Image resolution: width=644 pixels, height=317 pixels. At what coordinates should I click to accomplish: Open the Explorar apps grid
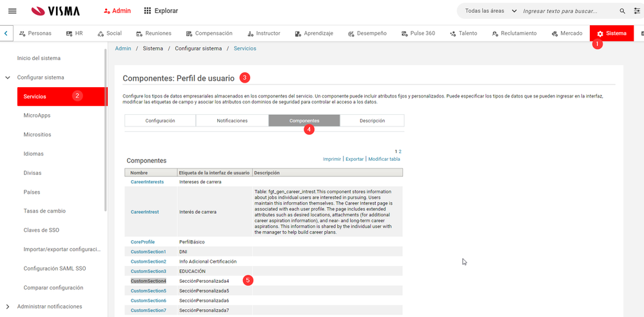pyautogui.click(x=161, y=11)
